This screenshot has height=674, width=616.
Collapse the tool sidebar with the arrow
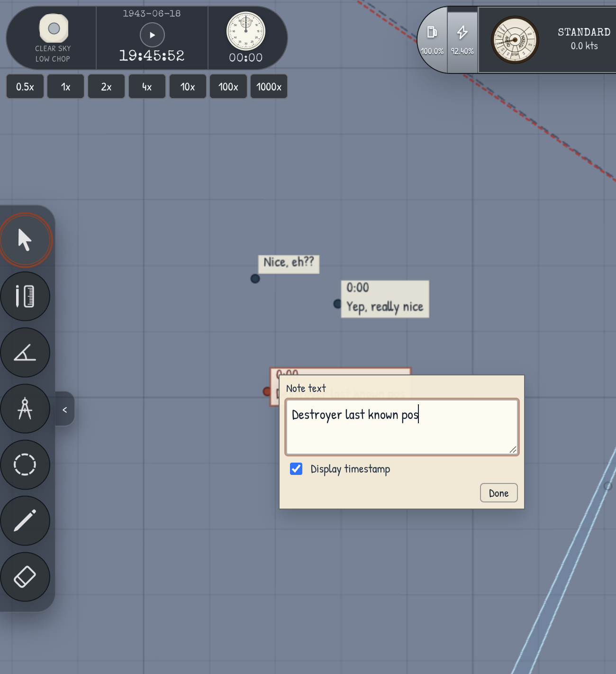[65, 409]
